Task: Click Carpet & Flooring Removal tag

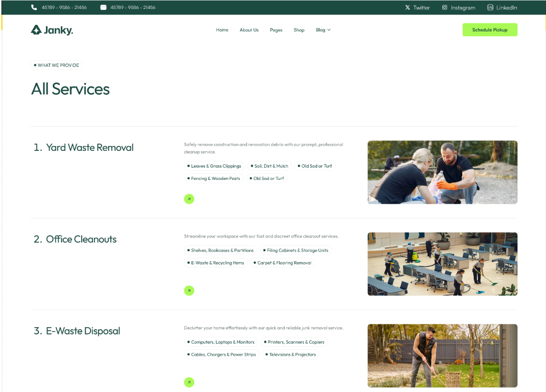Action: point(282,263)
